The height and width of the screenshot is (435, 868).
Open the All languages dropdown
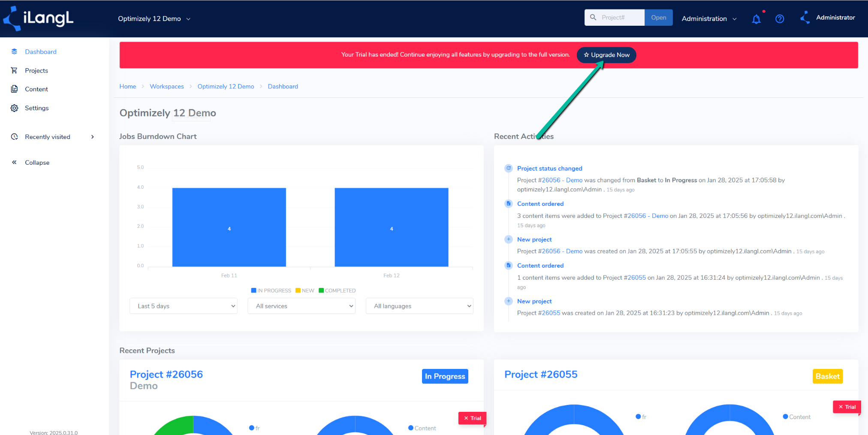coord(419,306)
